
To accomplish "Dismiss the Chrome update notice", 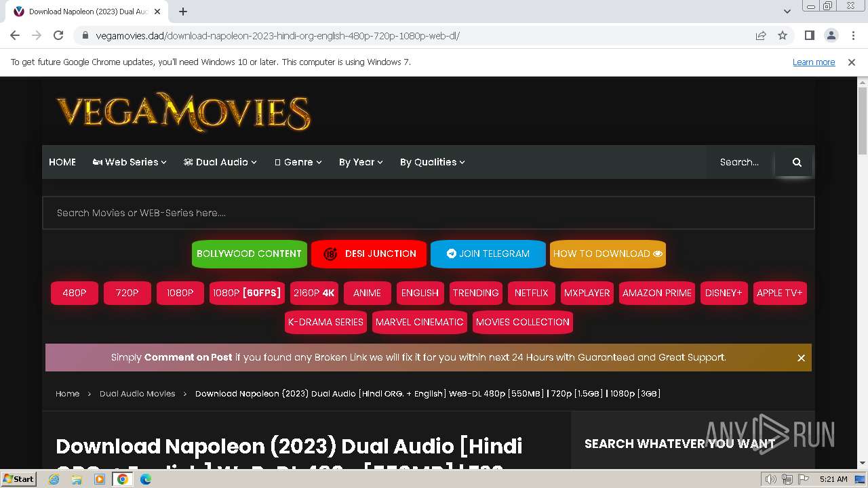I will point(852,62).
